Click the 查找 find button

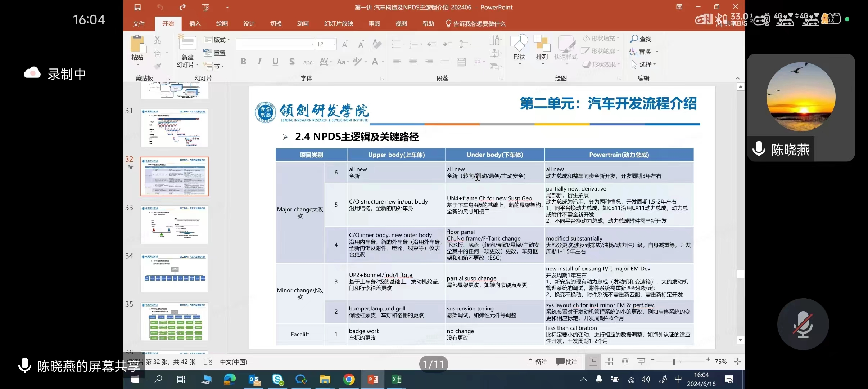641,39
